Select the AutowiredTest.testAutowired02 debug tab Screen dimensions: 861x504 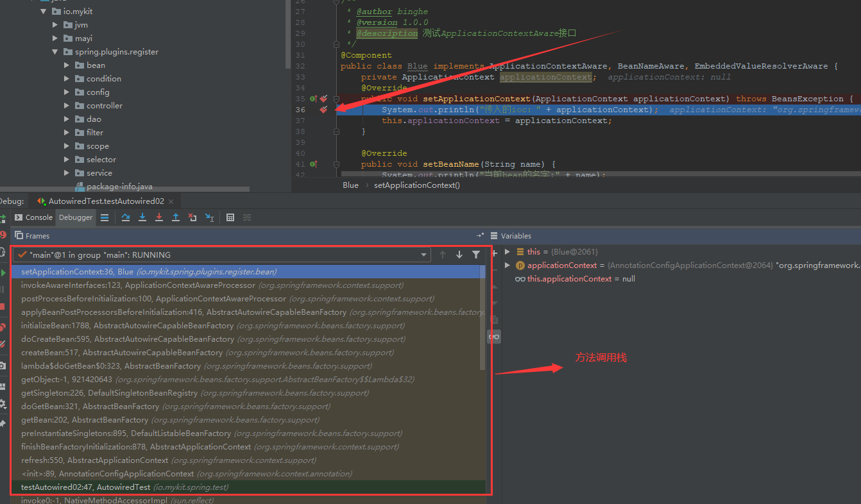coord(106,201)
